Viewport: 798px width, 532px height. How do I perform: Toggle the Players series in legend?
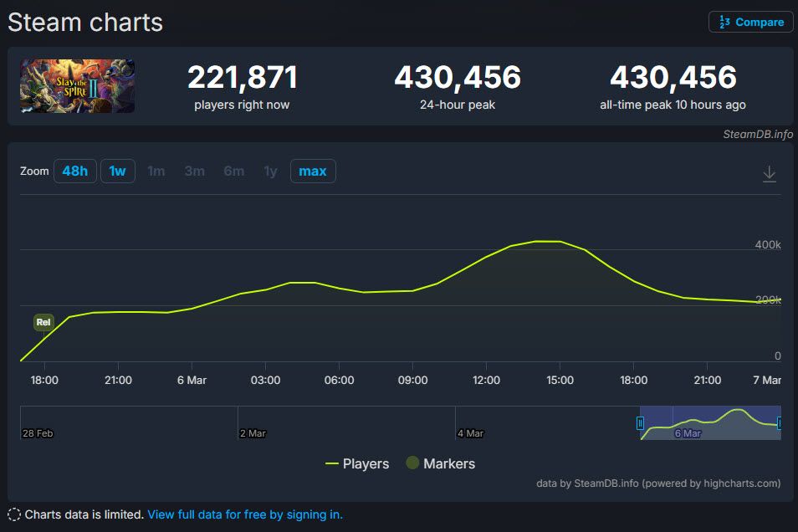(x=357, y=463)
